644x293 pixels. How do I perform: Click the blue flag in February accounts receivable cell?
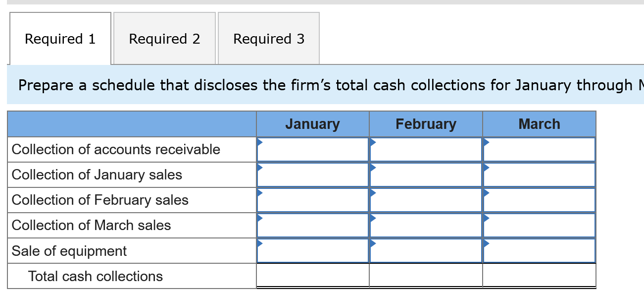[x=372, y=143]
